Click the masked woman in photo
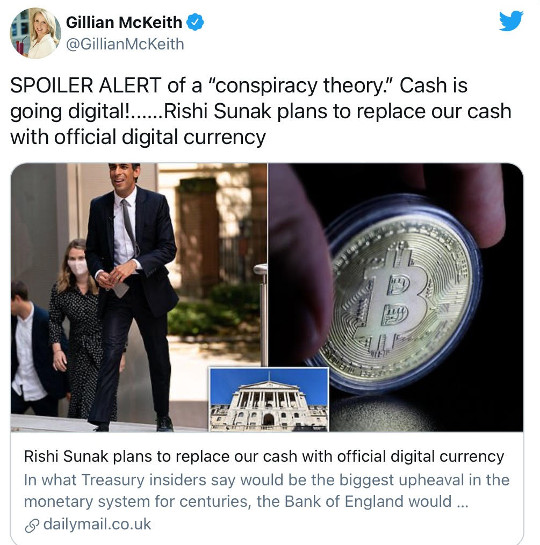 pyautogui.click(x=76, y=328)
